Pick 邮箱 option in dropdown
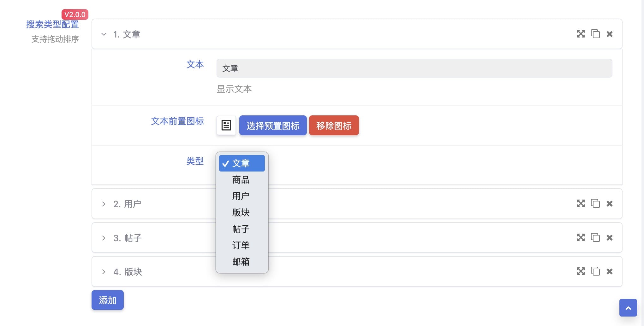The width and height of the screenshot is (644, 326). click(x=241, y=261)
